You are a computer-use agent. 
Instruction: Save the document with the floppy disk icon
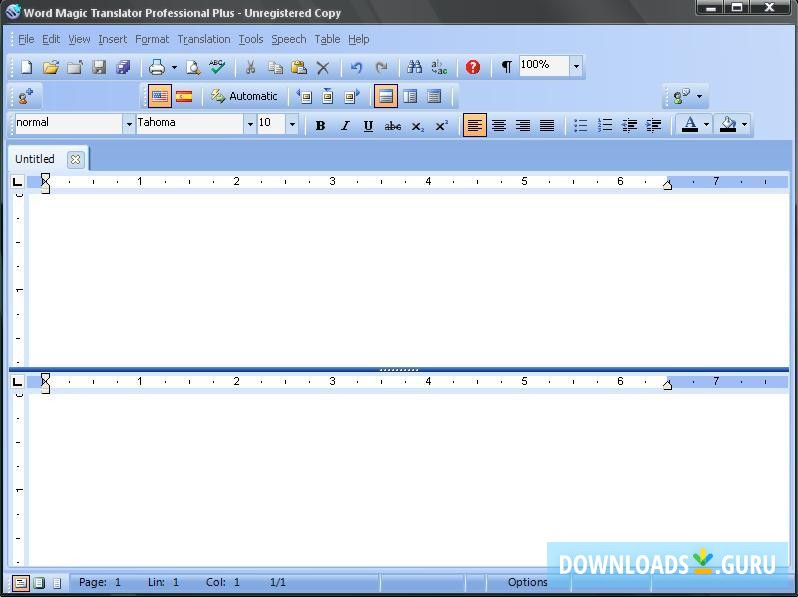pyautogui.click(x=99, y=67)
